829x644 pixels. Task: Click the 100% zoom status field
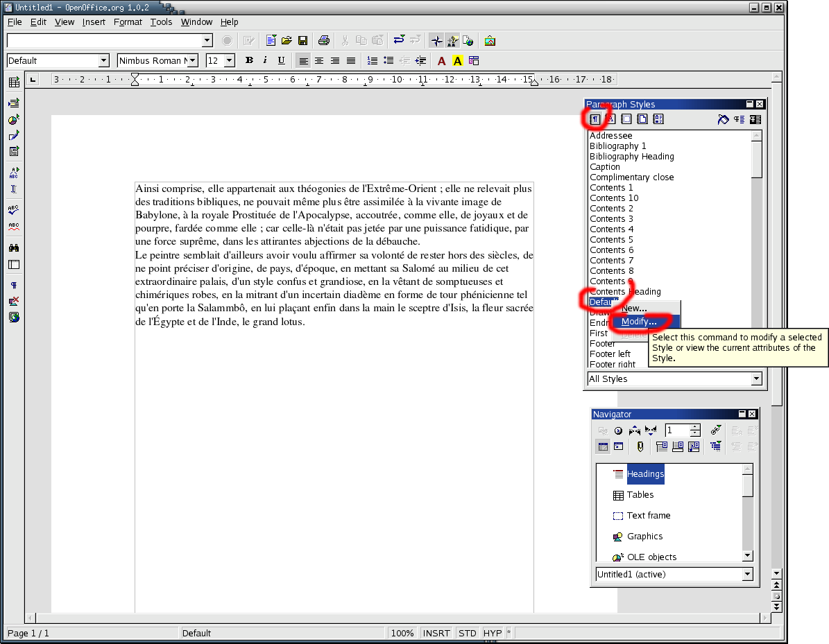point(402,633)
